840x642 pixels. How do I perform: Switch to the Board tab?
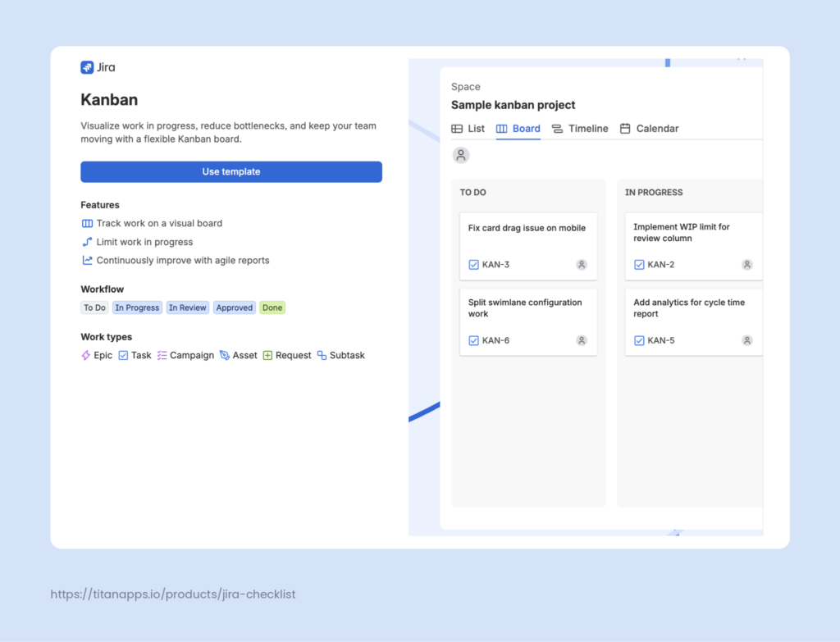tap(518, 129)
